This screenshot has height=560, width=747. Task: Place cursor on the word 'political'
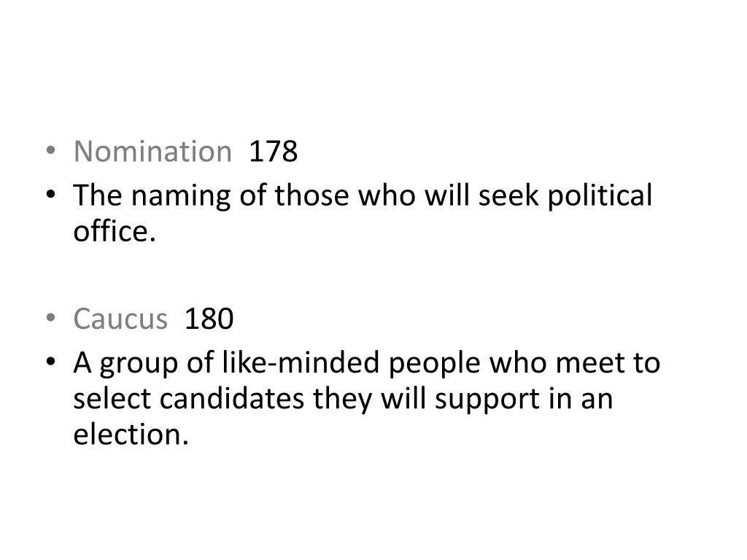[x=600, y=196]
